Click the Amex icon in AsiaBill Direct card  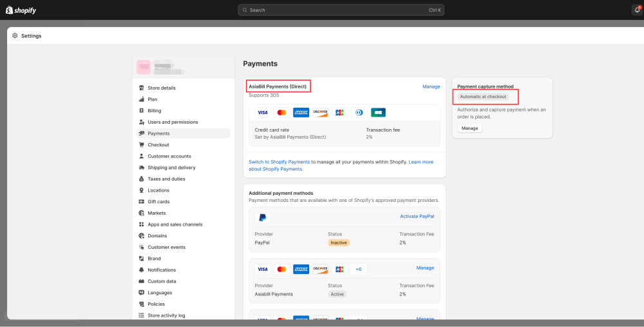pyautogui.click(x=301, y=112)
